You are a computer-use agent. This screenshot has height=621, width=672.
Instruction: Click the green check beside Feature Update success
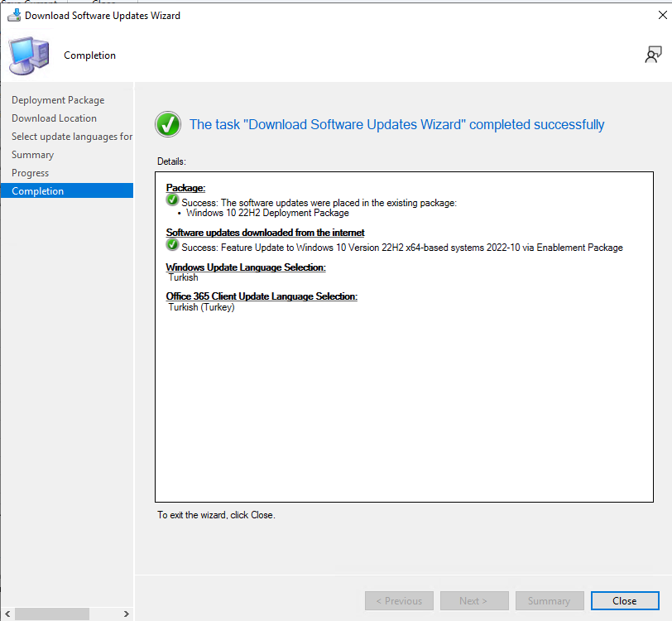(172, 244)
